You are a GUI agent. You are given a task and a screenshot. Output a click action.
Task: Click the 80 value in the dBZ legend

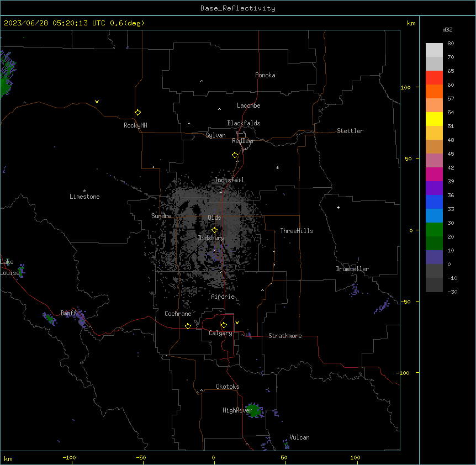click(x=451, y=44)
